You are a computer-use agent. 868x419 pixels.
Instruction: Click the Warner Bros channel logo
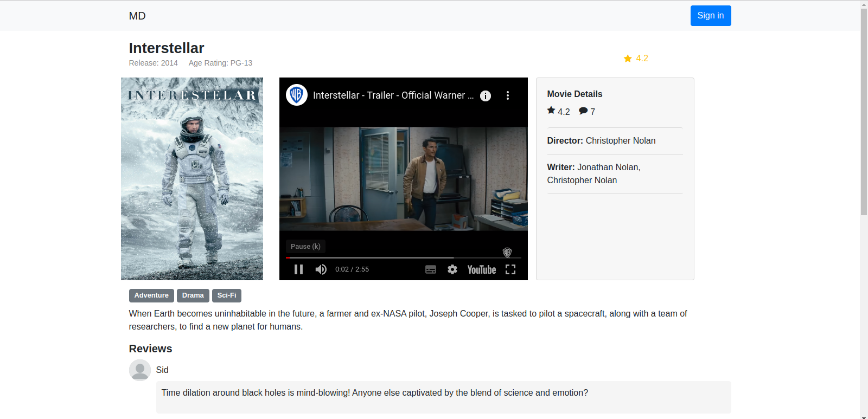pos(297,95)
